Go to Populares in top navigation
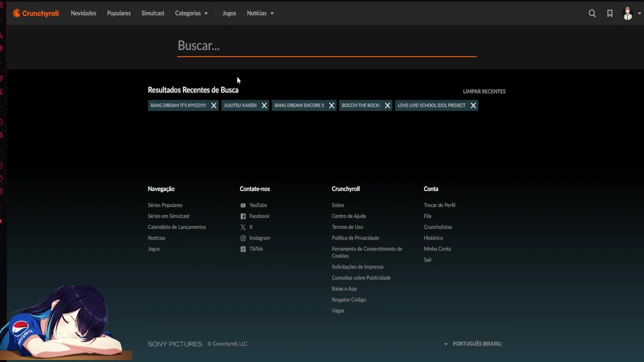Screen dimensions: 644x362 (x=119, y=14)
